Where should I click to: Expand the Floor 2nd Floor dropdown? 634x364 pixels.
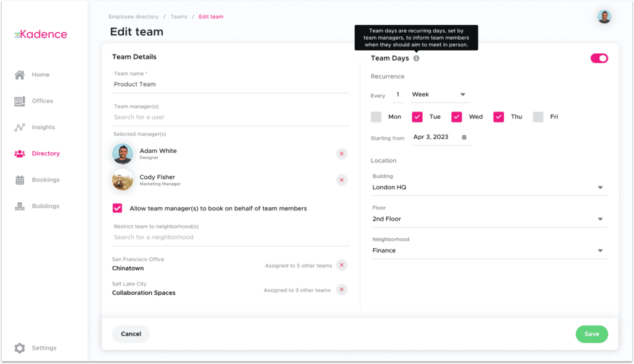click(x=489, y=219)
